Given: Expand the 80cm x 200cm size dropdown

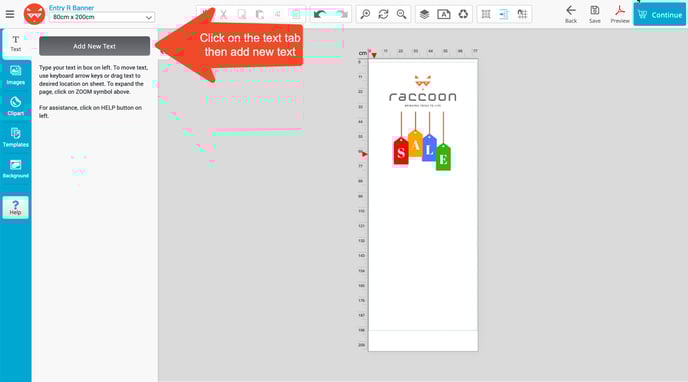Looking at the screenshot, I should coord(102,17).
